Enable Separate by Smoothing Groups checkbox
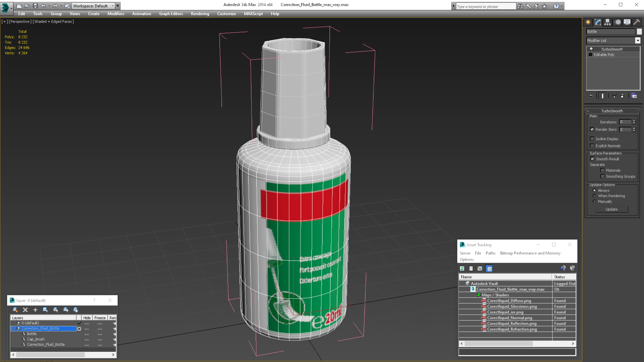 (602, 176)
